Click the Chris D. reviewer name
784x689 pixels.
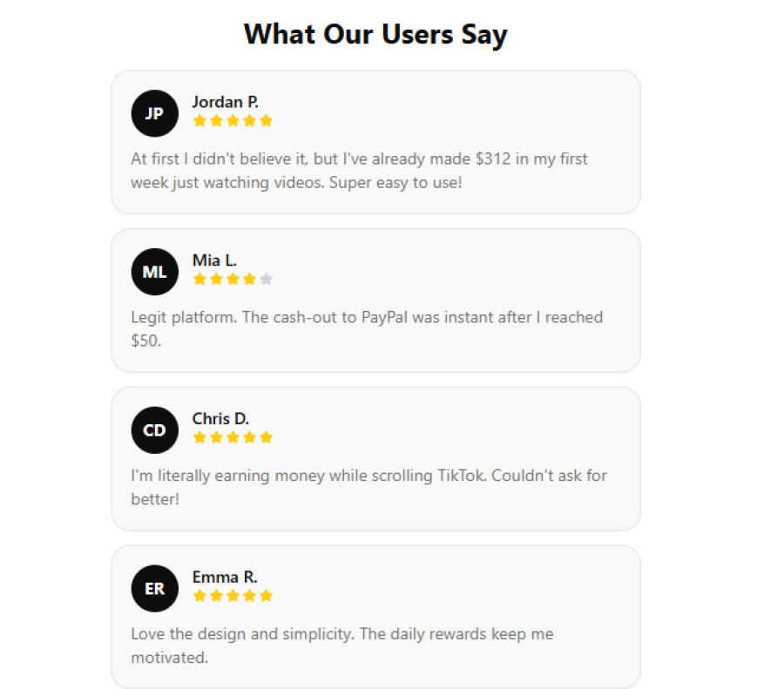click(x=220, y=419)
